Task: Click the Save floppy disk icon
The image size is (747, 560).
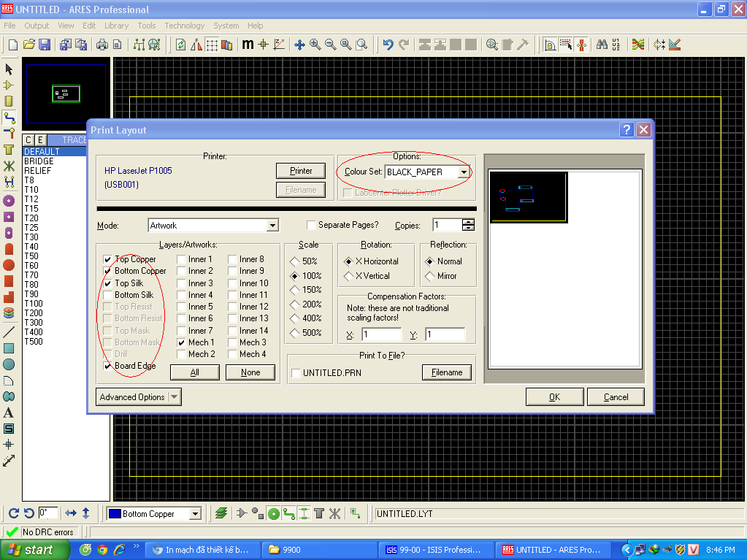Action: (44, 45)
